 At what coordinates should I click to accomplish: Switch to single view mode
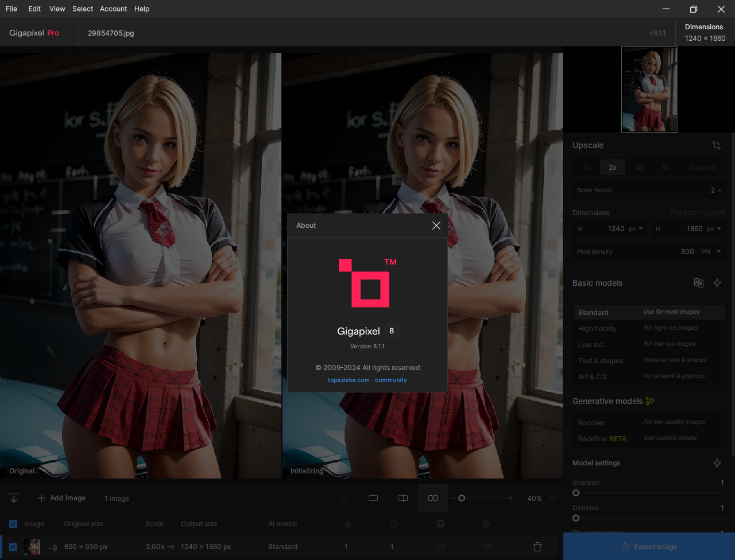pyautogui.click(x=373, y=498)
